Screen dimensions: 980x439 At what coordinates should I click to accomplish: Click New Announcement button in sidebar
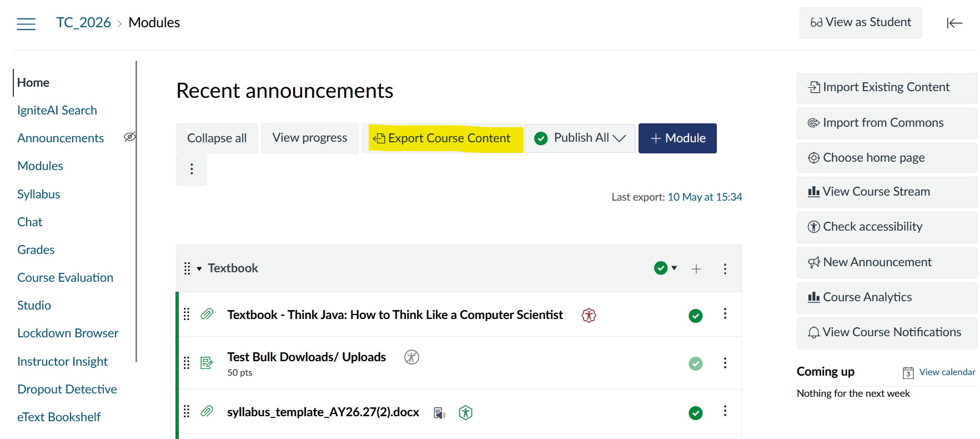tap(887, 262)
